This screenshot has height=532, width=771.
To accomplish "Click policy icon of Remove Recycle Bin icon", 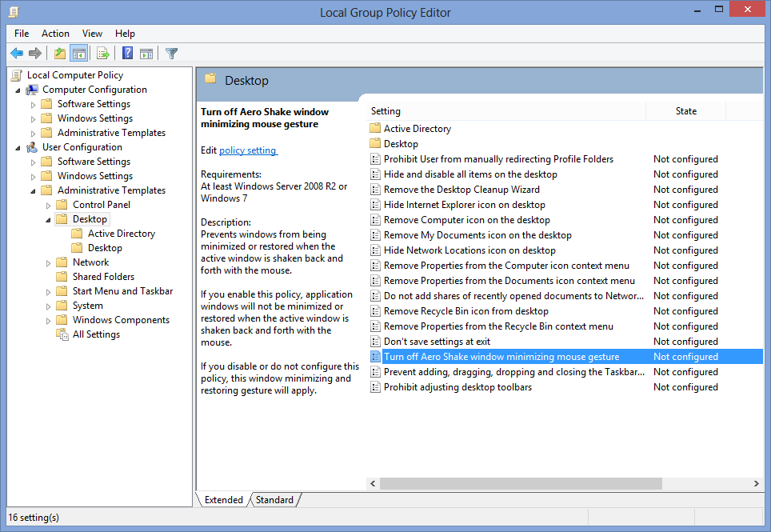I will coord(375,310).
